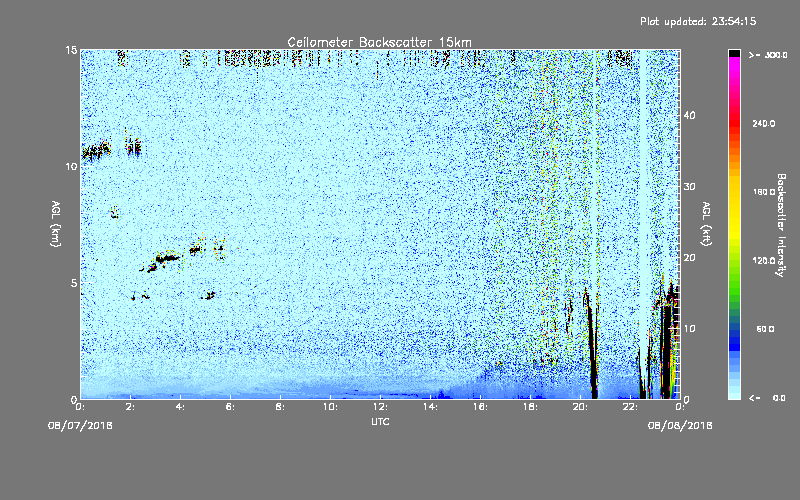Click the "Backscatter Intensity" colorbar title
The height and width of the screenshot is (500, 800).
781,225
